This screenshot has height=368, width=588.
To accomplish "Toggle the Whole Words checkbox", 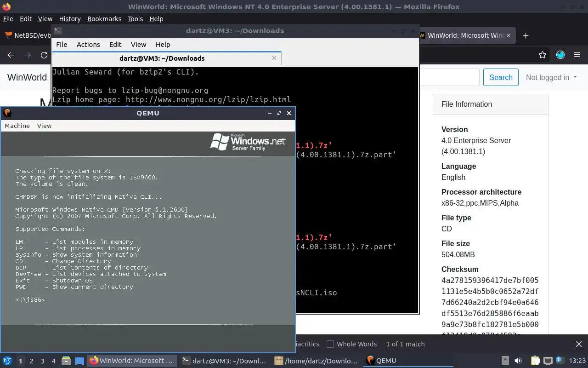I will click(x=330, y=344).
